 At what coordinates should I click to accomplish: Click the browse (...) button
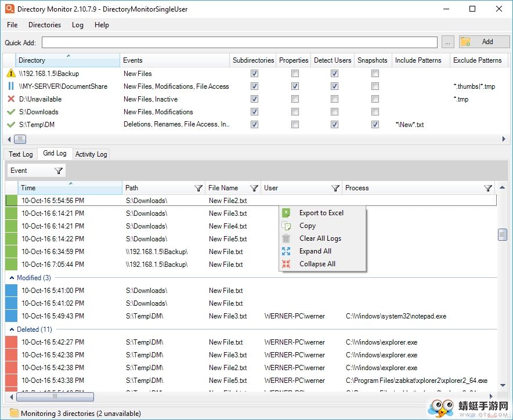(x=447, y=42)
